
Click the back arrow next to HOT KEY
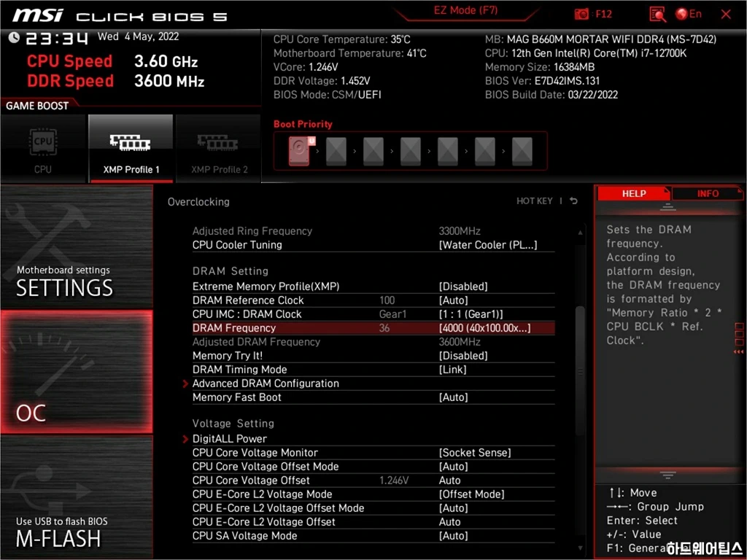574,201
